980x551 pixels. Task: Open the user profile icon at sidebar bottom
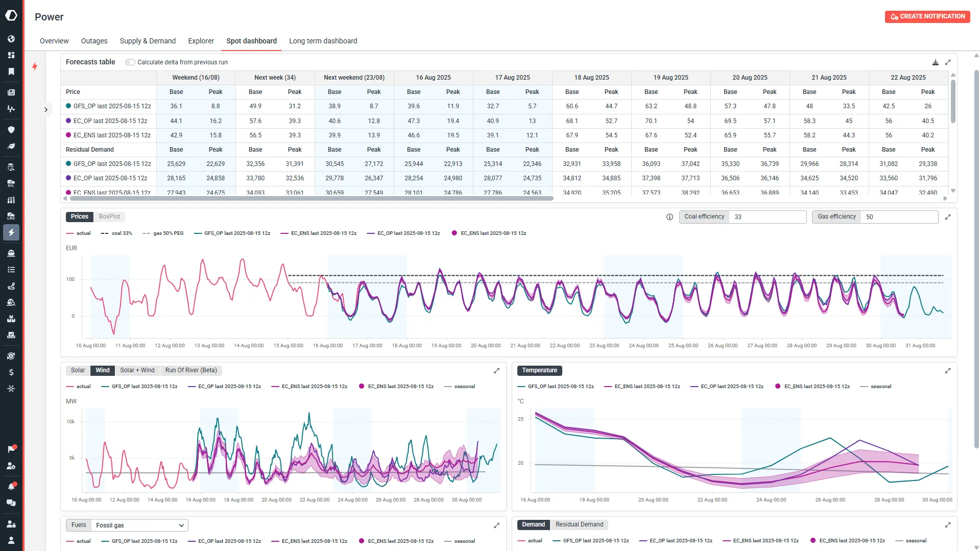pos(11,540)
